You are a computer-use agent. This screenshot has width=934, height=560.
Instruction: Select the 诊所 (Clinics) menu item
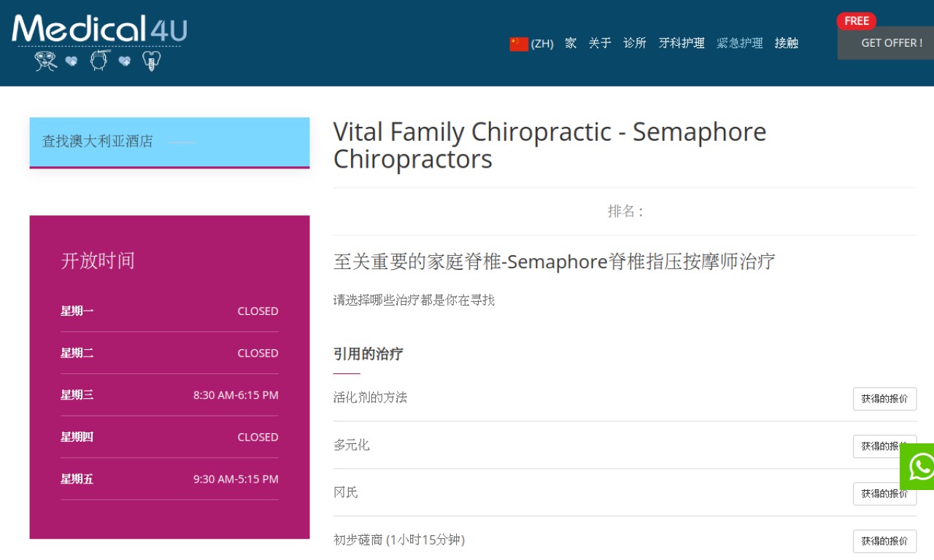pyautogui.click(x=635, y=43)
